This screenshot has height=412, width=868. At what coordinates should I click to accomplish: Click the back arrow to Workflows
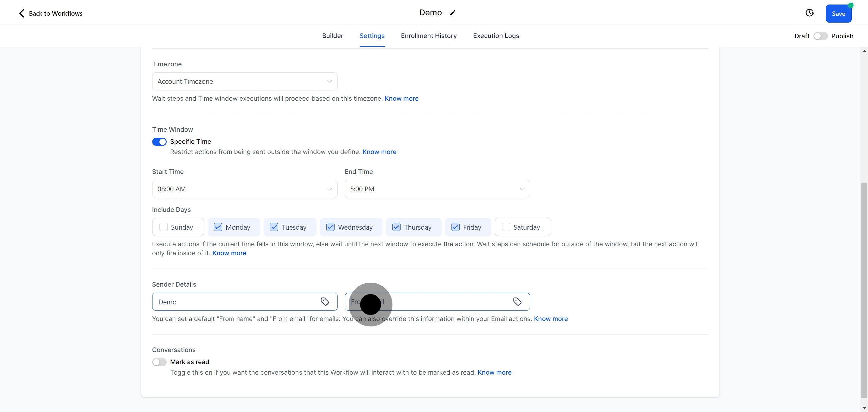click(22, 13)
